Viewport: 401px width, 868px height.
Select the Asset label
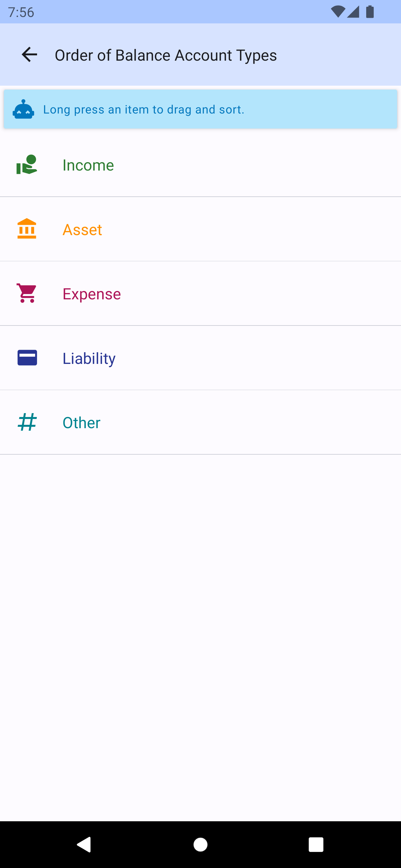pos(82,230)
